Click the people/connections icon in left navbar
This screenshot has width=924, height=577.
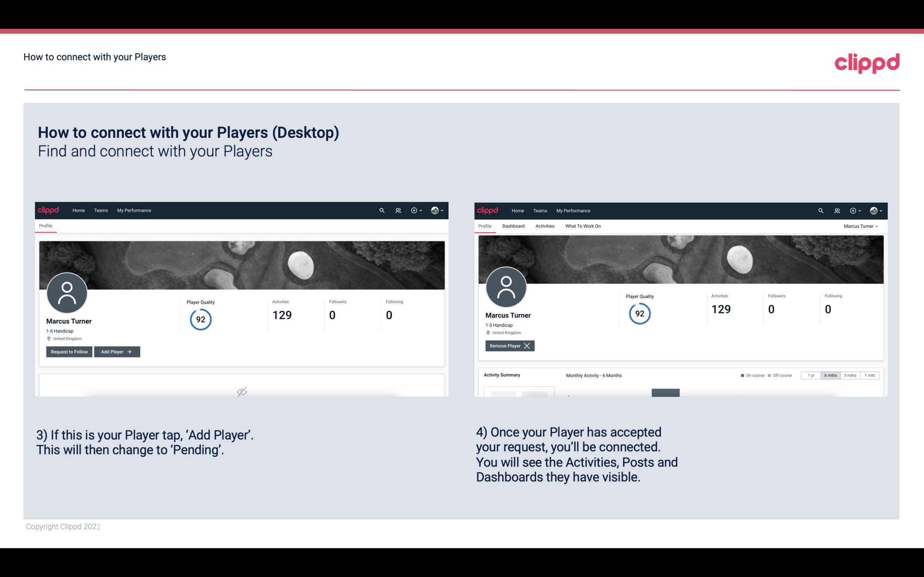397,210
